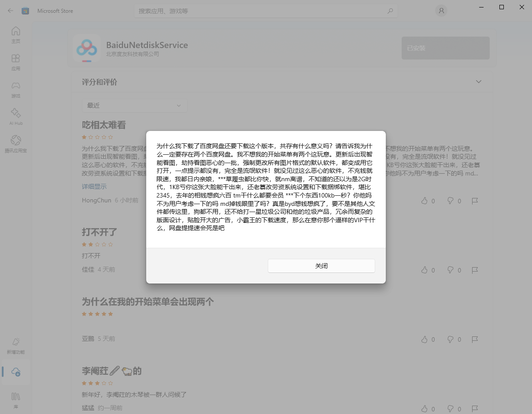Screen dimensions: 532x414
Task: Click publisher 北京度友科技有限公司
Action: (133, 54)
